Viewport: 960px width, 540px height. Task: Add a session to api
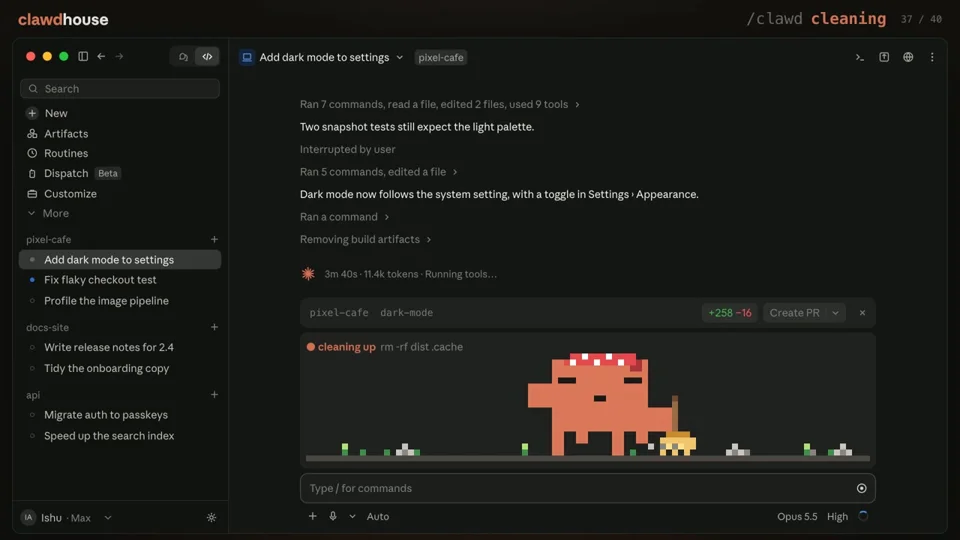(x=214, y=395)
